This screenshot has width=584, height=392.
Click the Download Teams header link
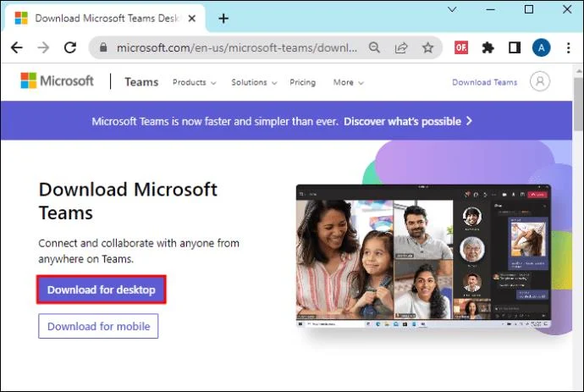coord(485,82)
